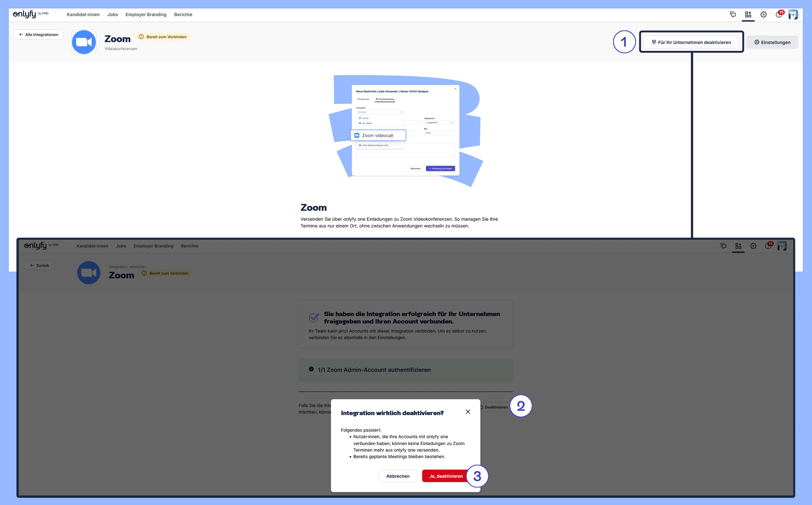Click the Bereit zum Verbinden status badge
Viewport: 812px width, 505px height.
(x=163, y=37)
